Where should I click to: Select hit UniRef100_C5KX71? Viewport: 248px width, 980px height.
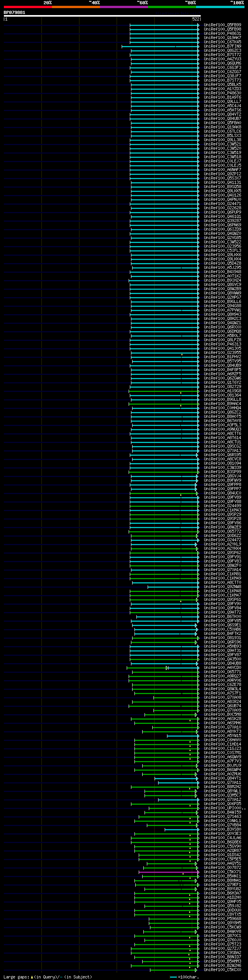click(222, 872)
